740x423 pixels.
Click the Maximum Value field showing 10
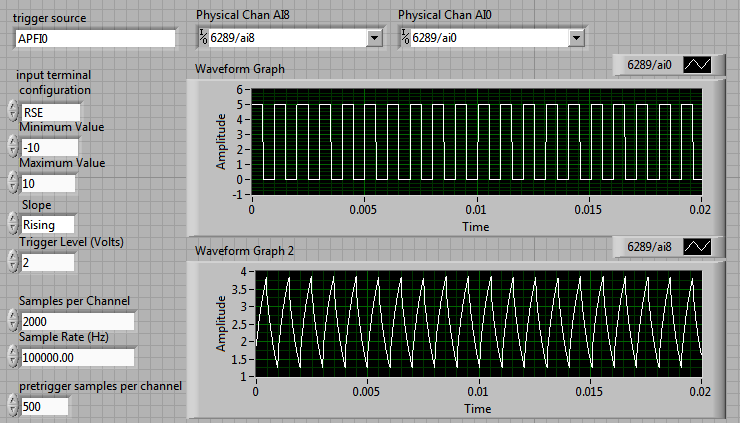click(48, 184)
